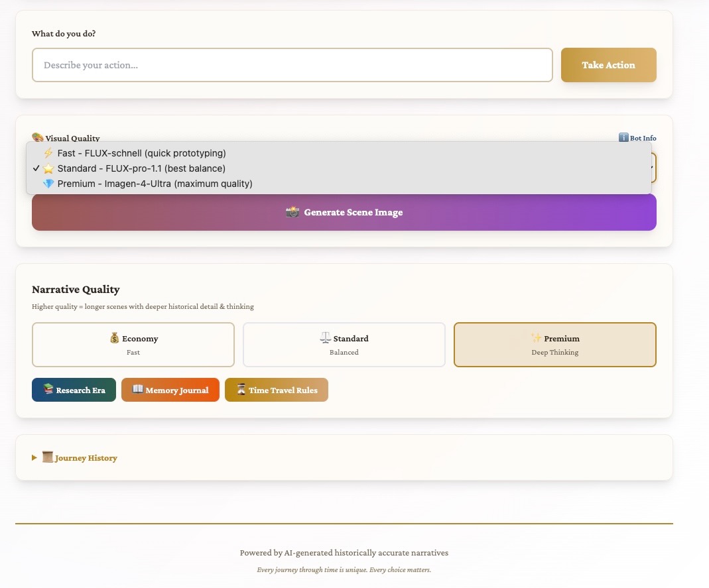Screen dimensions: 709x588
Task: Open the Memory Journal panel
Action: (170, 390)
